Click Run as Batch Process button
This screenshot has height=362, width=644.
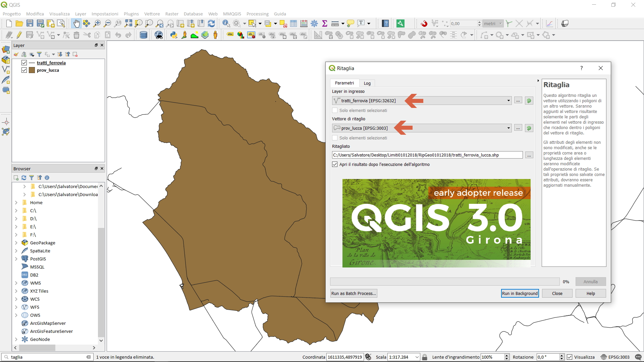(354, 293)
